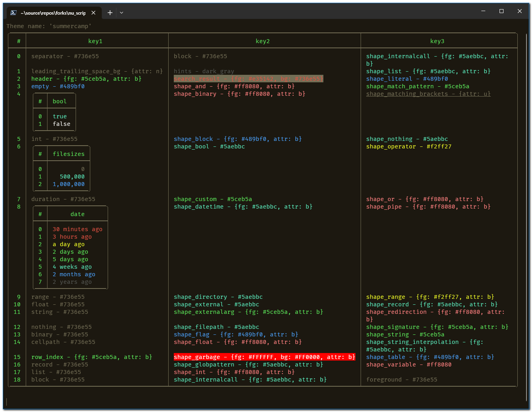
Task: Click the 'Theme name: 'summercamp'' text
Action: (x=49, y=26)
